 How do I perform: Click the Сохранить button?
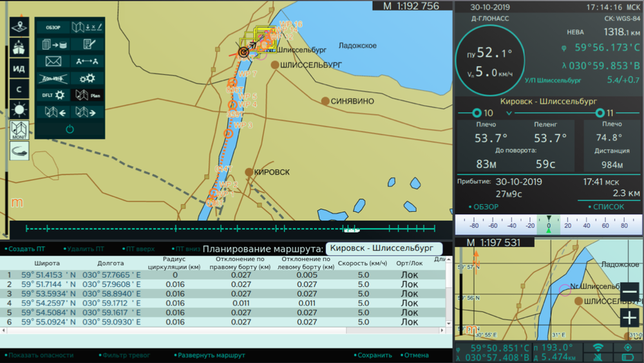point(375,355)
